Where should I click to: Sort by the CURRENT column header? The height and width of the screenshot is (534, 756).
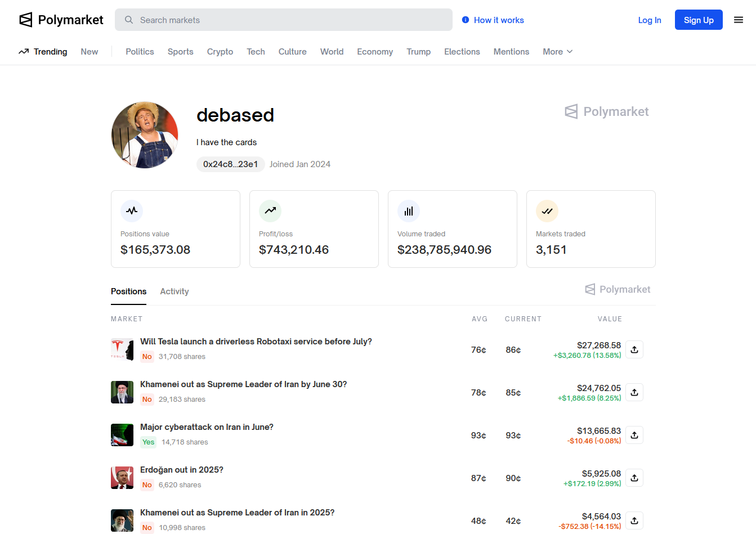(x=523, y=319)
